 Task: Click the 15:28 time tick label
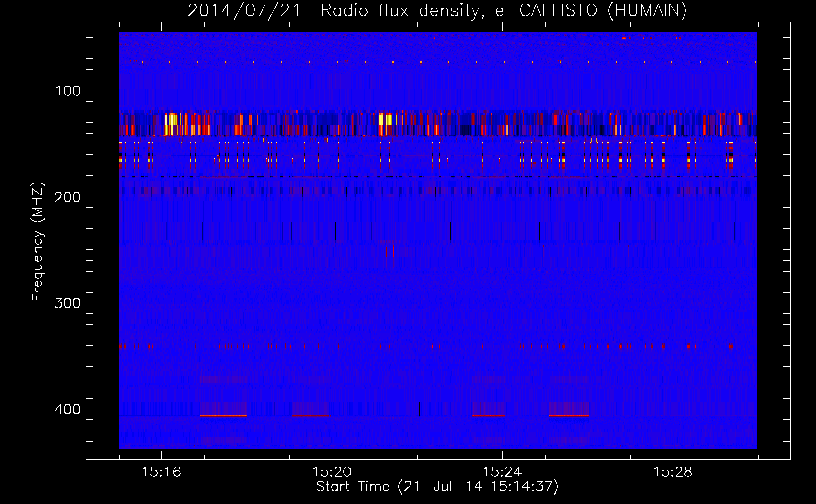coord(673,472)
